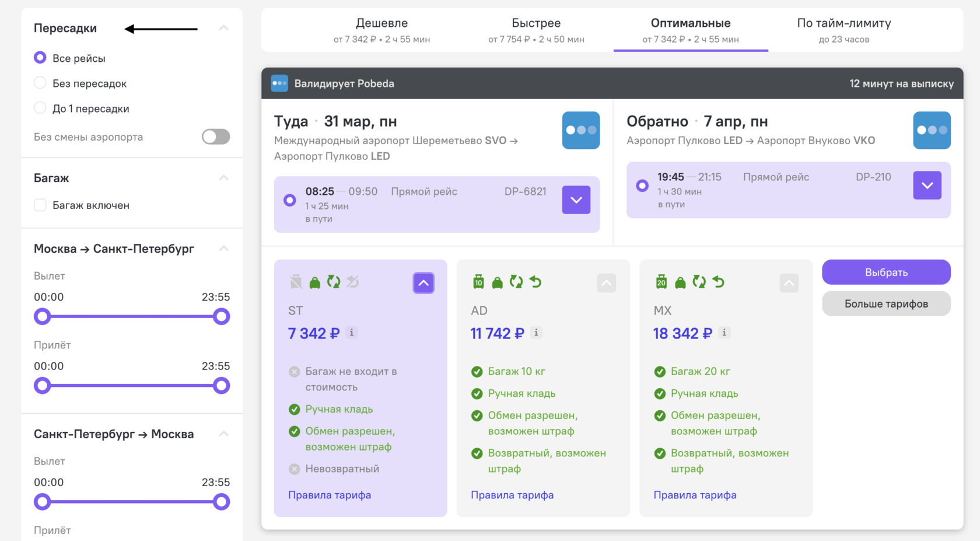980x541 pixels.
Task: Open Правила тарифа link for ST tariff
Action: pyautogui.click(x=330, y=495)
